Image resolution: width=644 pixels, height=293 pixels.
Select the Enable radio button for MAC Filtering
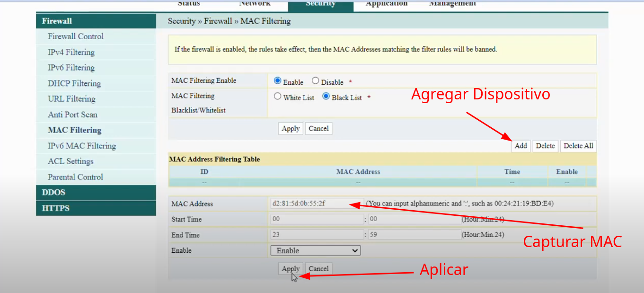278,81
